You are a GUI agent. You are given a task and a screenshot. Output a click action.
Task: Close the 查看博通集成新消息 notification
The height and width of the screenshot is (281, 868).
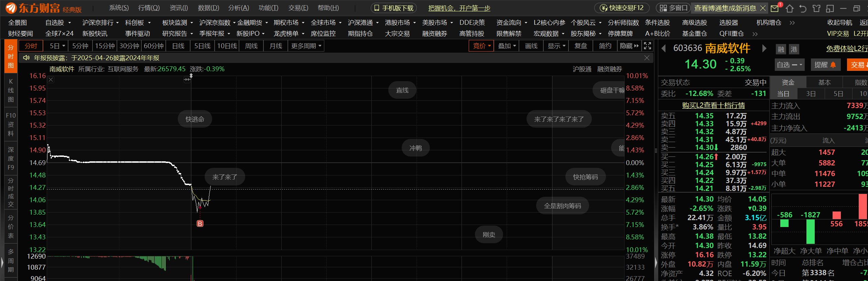[x=763, y=8]
